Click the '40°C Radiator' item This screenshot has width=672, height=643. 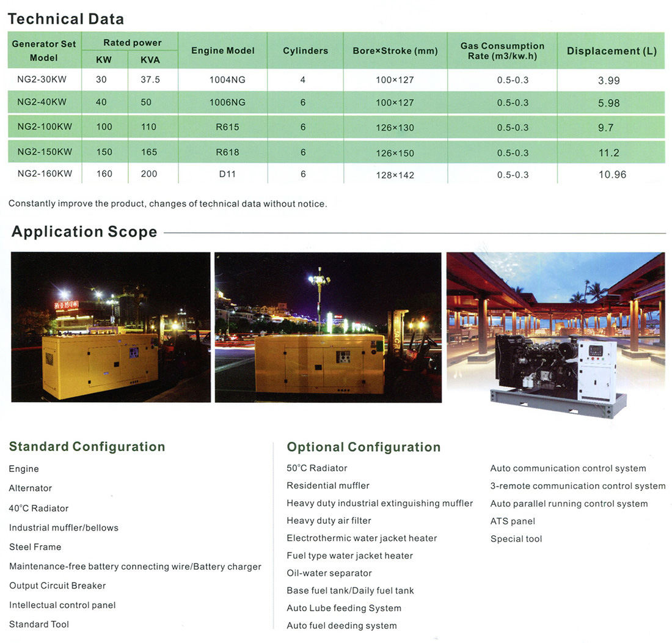38,509
